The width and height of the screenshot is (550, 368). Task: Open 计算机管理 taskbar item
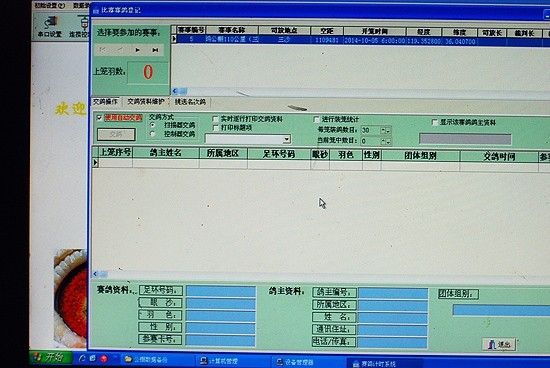(x=220, y=361)
